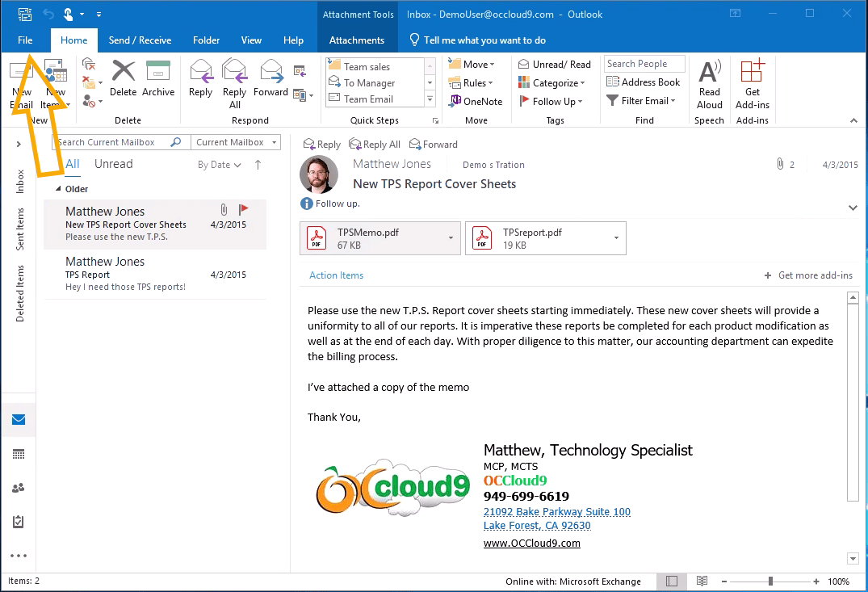
Task: Open the Follow Up dropdown
Action: pos(550,101)
